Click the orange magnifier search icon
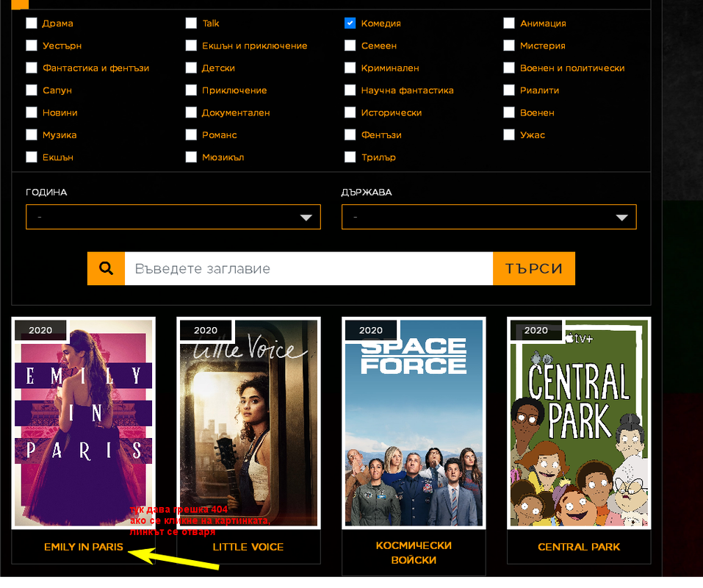The width and height of the screenshot is (703, 588). pos(106,268)
